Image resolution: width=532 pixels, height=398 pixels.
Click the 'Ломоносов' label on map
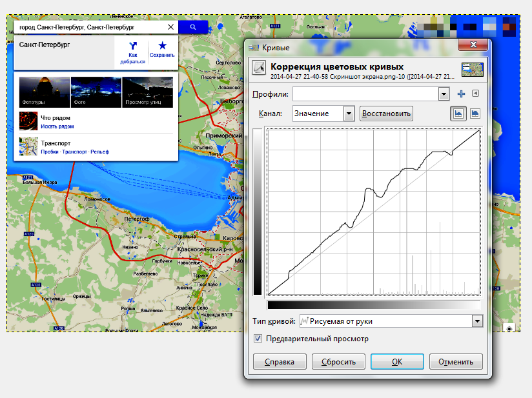coord(97,199)
